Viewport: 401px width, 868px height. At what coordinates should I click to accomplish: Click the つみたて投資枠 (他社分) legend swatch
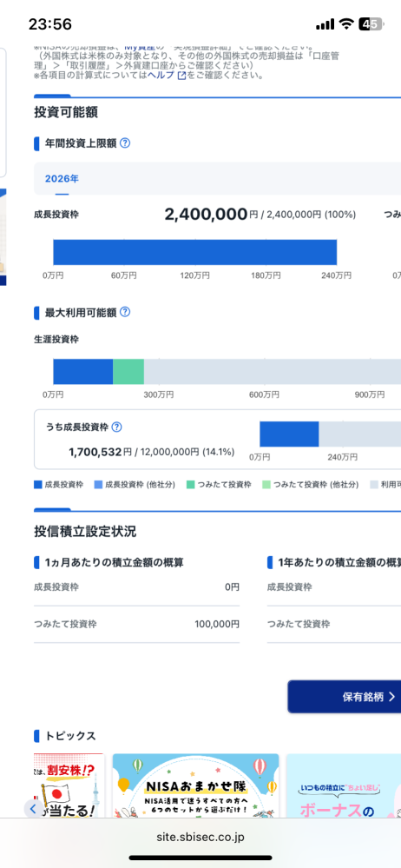[x=266, y=484]
